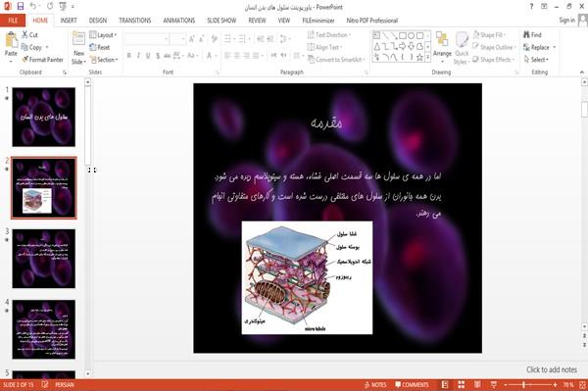Open the Section dropdown
The image size is (588, 391).
tap(104, 59)
